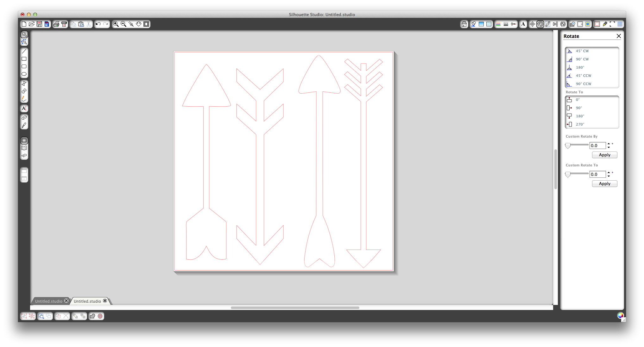Increase Custom Rotate By value stepper
Viewport: 644px width, 347px height.
(x=609, y=144)
